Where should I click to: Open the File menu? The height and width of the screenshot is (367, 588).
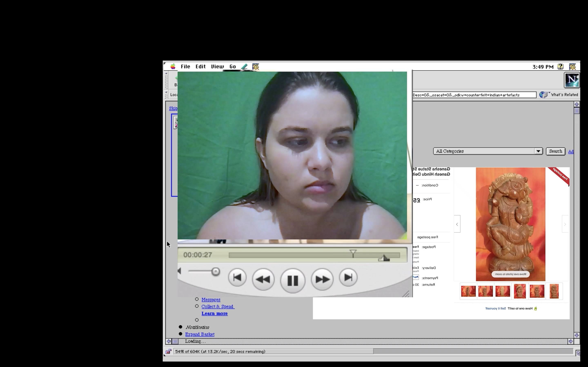coord(185,66)
